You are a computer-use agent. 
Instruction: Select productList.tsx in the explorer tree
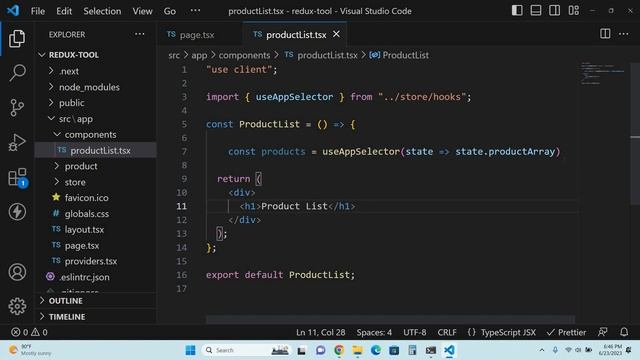[x=96, y=150]
